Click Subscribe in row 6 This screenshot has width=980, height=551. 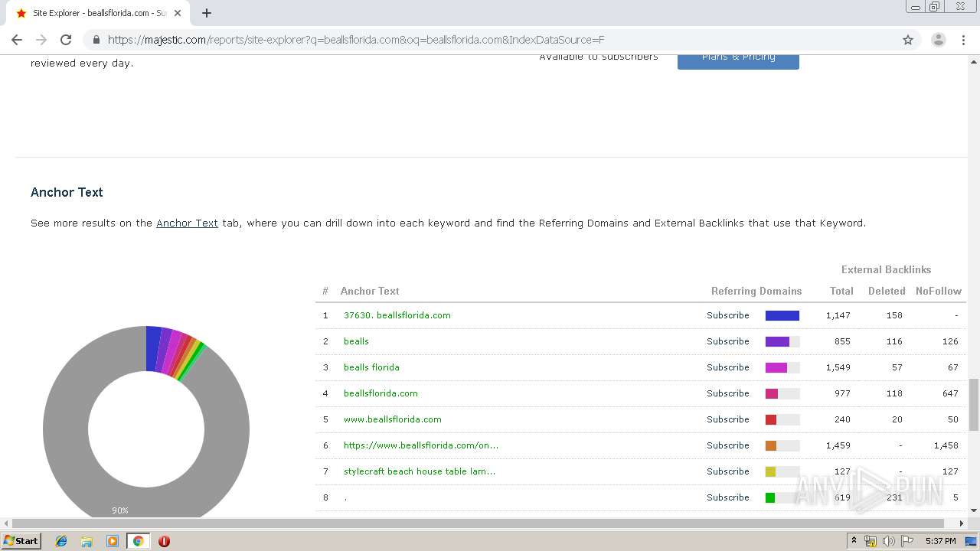pyautogui.click(x=728, y=445)
